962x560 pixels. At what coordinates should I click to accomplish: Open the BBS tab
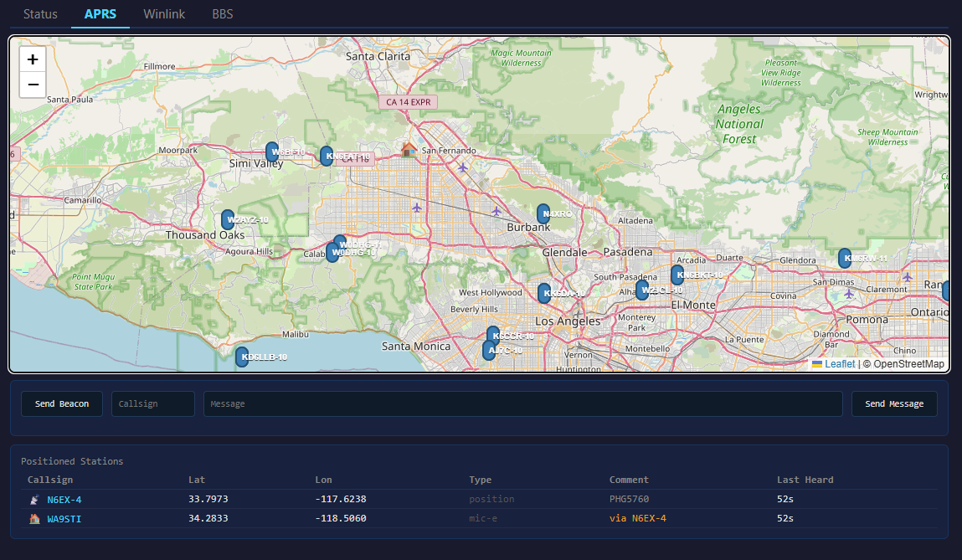click(222, 13)
